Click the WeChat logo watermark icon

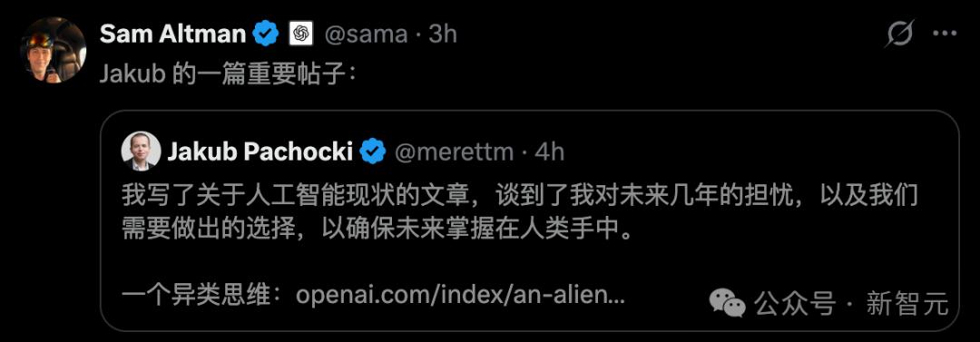click(x=728, y=303)
